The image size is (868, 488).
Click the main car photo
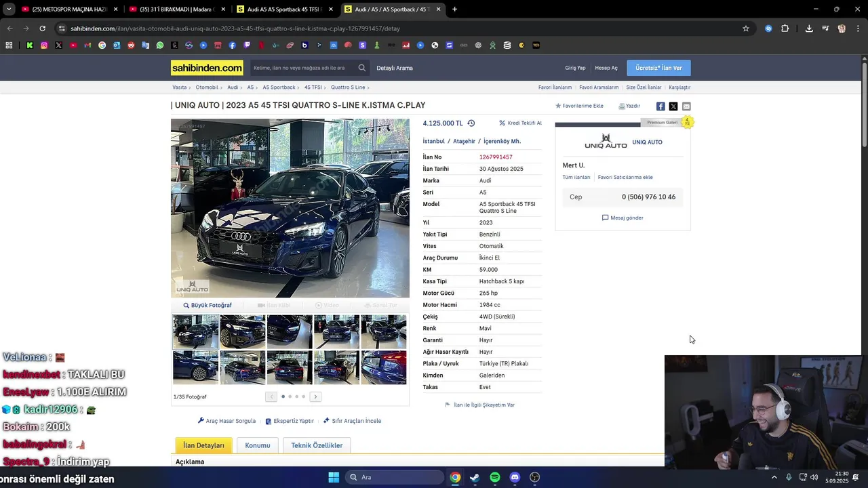tap(290, 208)
